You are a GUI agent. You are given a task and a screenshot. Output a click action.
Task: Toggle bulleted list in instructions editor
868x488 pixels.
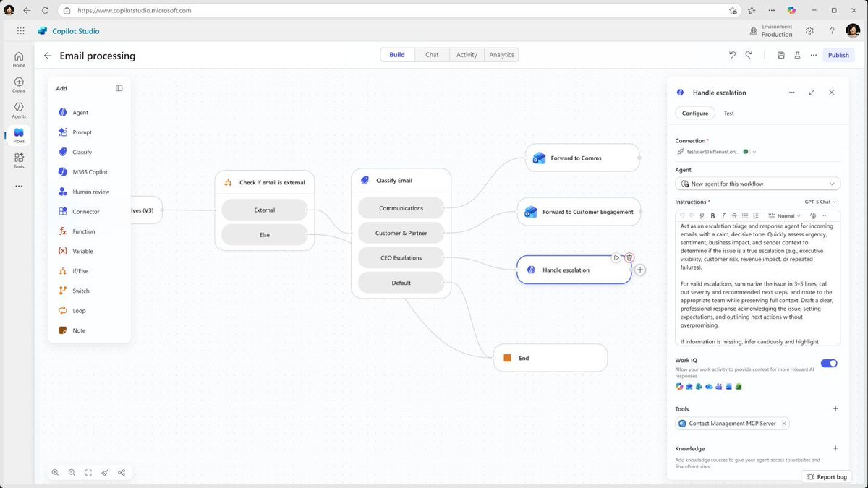(x=745, y=216)
